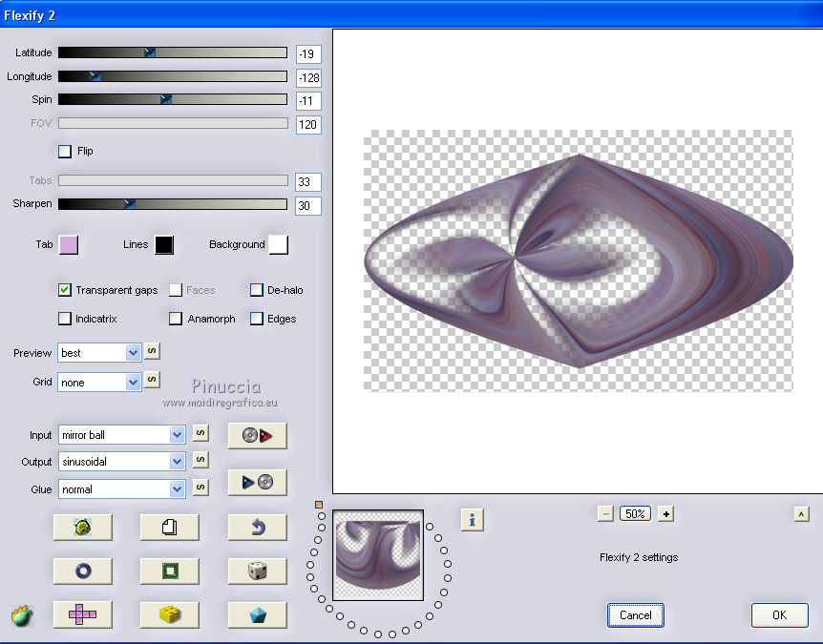Click the S button next to Input
Viewport: 823px width, 644px height.
click(200, 433)
